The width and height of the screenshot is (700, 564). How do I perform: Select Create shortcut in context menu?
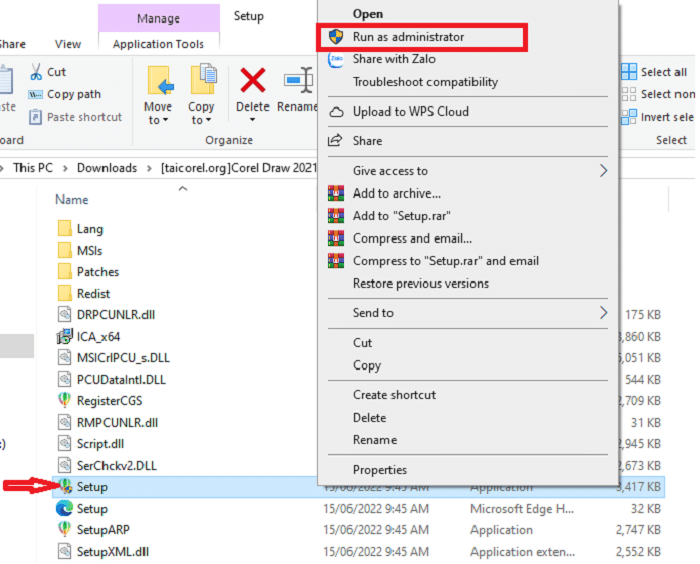pos(394,395)
